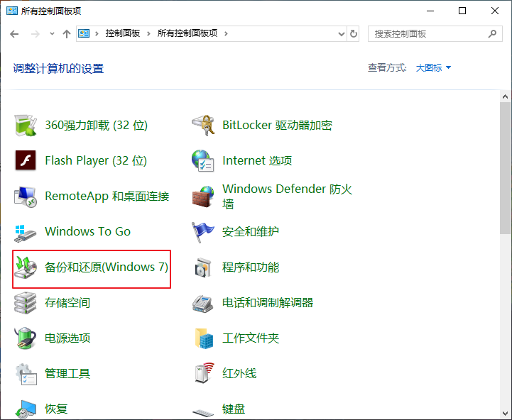Open the 360强力卸载 icon
Screen dimensions: 512x420
26,126
